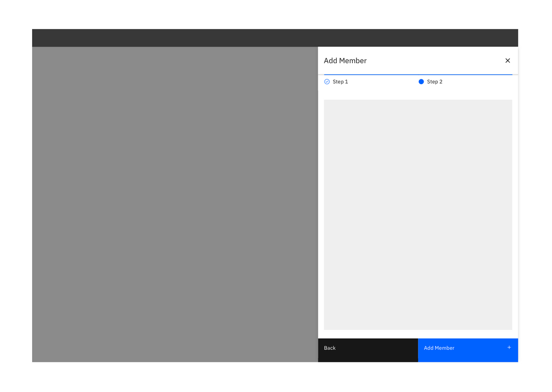Viewport: 552px width, 392px height.
Task: Click the checkmark icon beside Step 1
Action: tap(327, 81)
